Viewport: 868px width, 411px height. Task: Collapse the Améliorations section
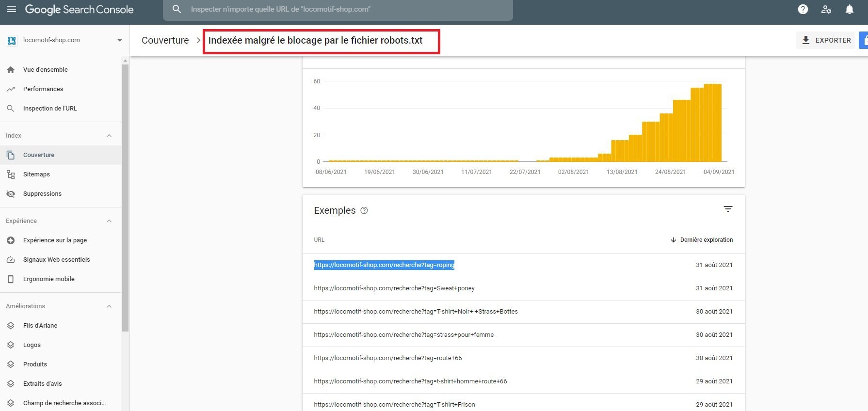coord(109,306)
